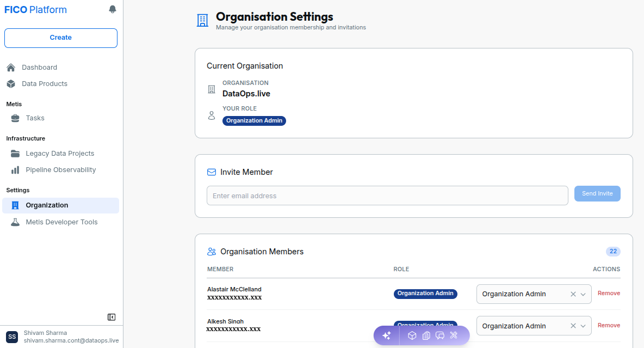Open Legacy Data Projects
The image size is (644, 348).
point(61,154)
